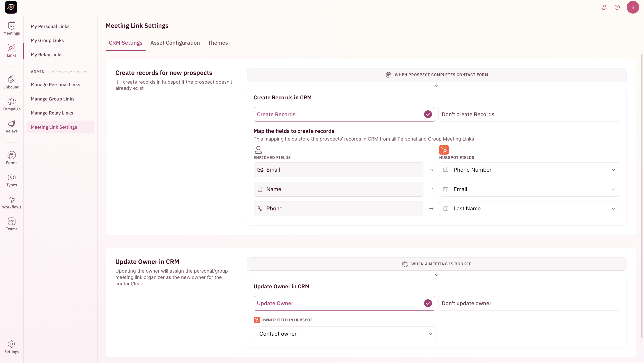Image resolution: width=644 pixels, height=363 pixels.
Task: Navigate to Manage Group Links
Action: (53, 99)
